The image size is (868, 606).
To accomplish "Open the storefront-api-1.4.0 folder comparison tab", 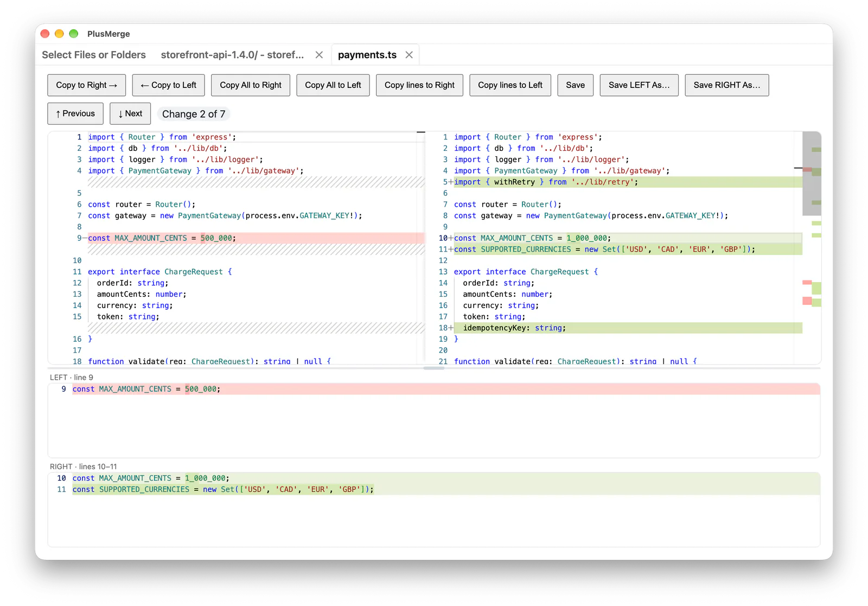I will click(x=232, y=55).
